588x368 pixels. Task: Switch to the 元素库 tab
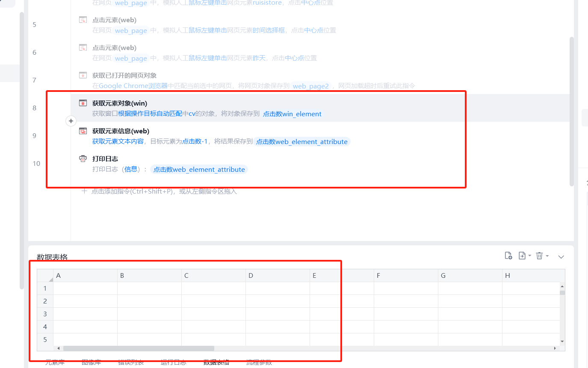(x=55, y=362)
